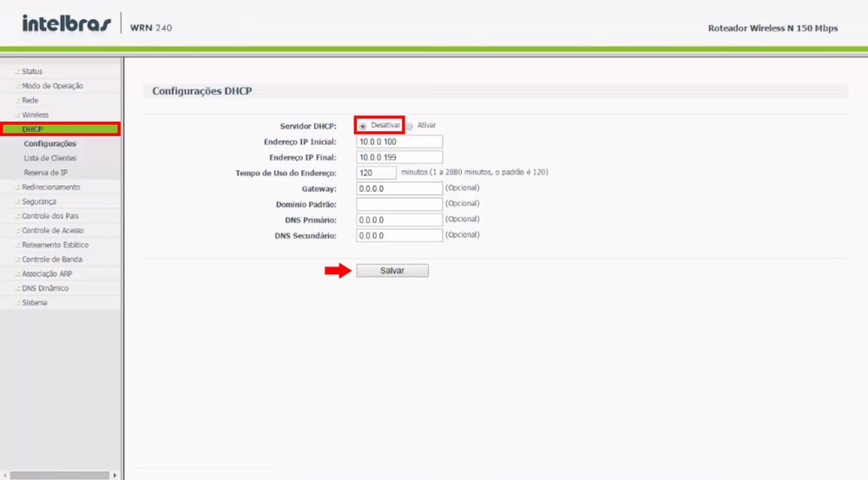Open the Status menu
Screen dimensions: 868x480
coord(32,71)
